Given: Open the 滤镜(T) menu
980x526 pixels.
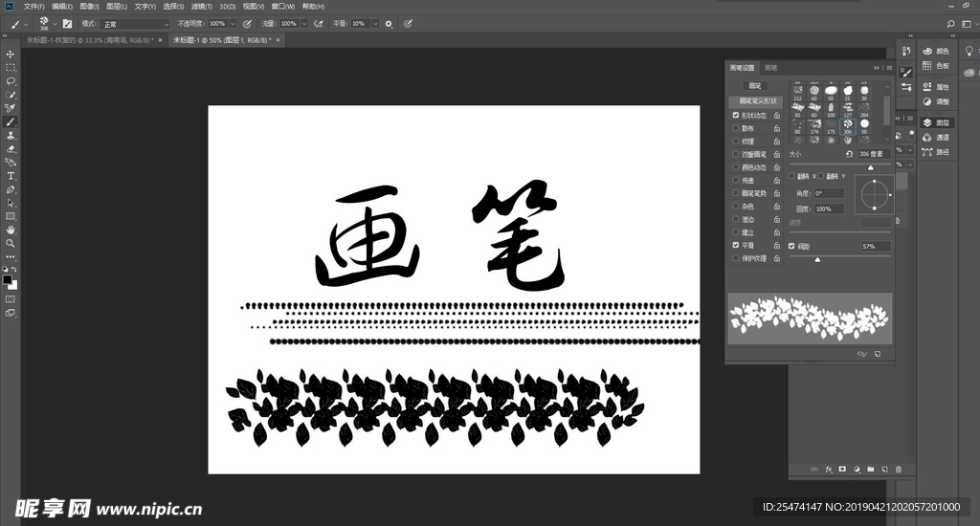Looking at the screenshot, I should pyautogui.click(x=199, y=6).
